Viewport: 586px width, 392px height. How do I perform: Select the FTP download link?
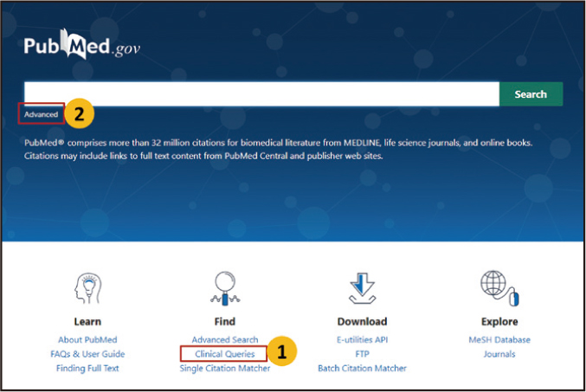(362, 354)
